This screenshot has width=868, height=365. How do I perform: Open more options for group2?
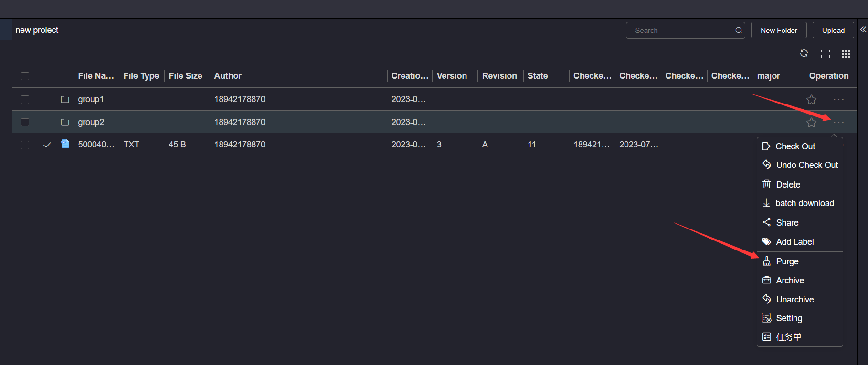[x=838, y=123]
